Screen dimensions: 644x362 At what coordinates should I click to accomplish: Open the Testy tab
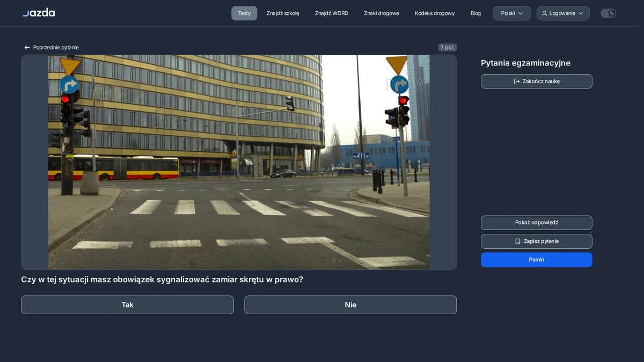point(244,13)
